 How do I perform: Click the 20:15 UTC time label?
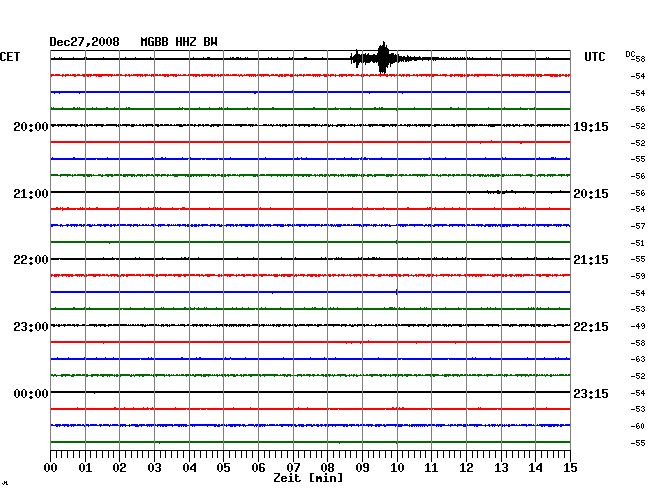click(591, 194)
